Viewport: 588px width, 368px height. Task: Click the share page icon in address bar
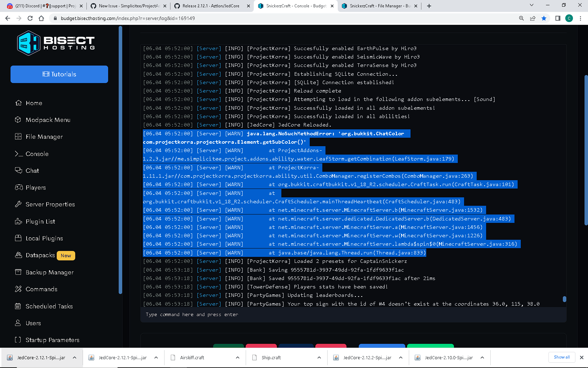pyautogui.click(x=533, y=18)
